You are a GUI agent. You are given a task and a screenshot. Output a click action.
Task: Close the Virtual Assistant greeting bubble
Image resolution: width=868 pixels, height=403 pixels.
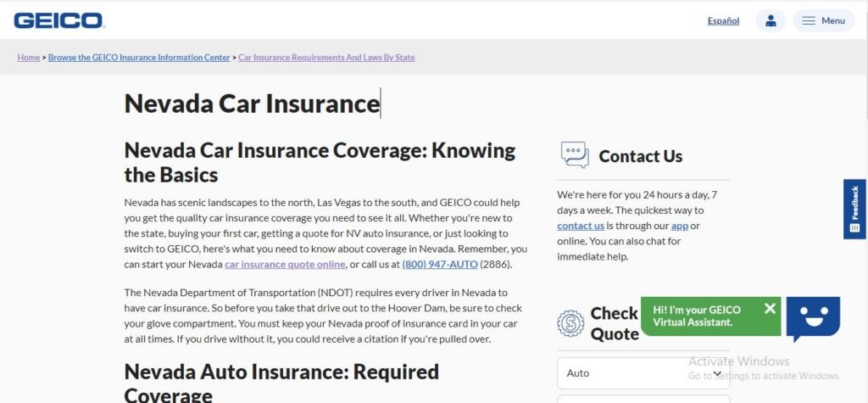click(x=770, y=309)
